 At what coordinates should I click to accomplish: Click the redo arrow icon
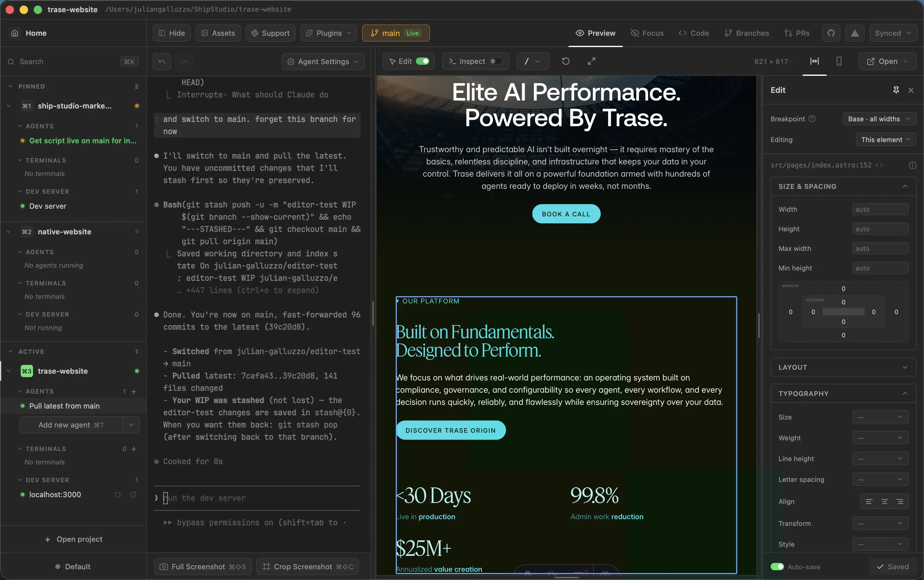point(184,61)
